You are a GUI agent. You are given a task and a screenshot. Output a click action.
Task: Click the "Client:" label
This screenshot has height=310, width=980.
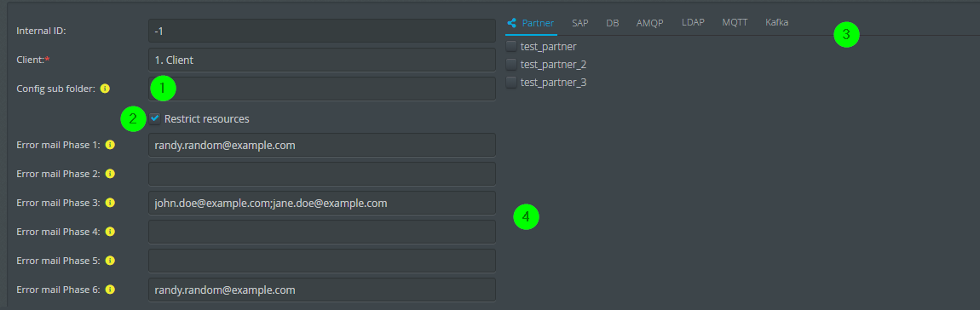(x=31, y=60)
